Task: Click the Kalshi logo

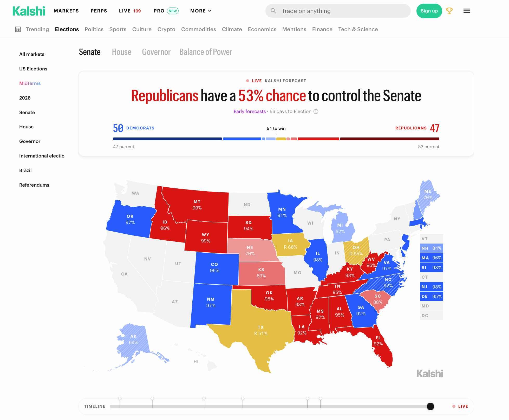Action: coord(29,11)
